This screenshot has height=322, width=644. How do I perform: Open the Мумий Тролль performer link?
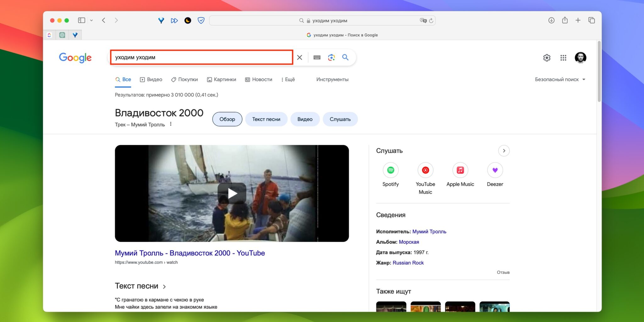point(429,232)
